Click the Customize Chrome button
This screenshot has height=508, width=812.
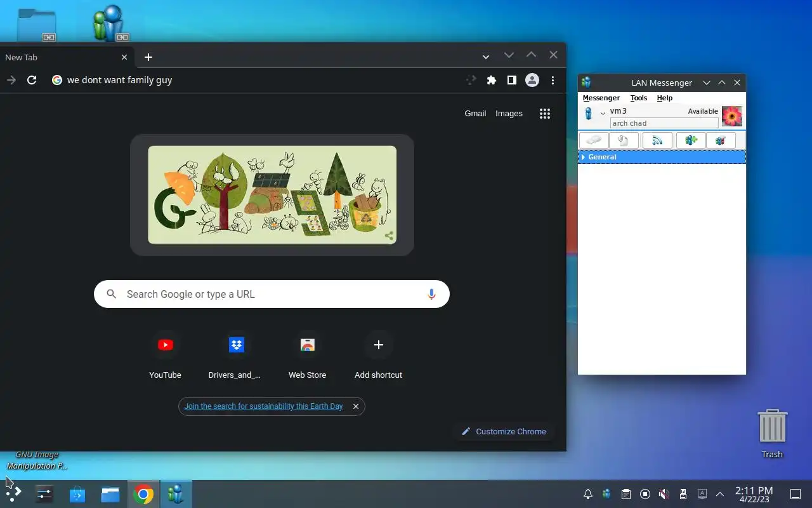click(x=504, y=431)
